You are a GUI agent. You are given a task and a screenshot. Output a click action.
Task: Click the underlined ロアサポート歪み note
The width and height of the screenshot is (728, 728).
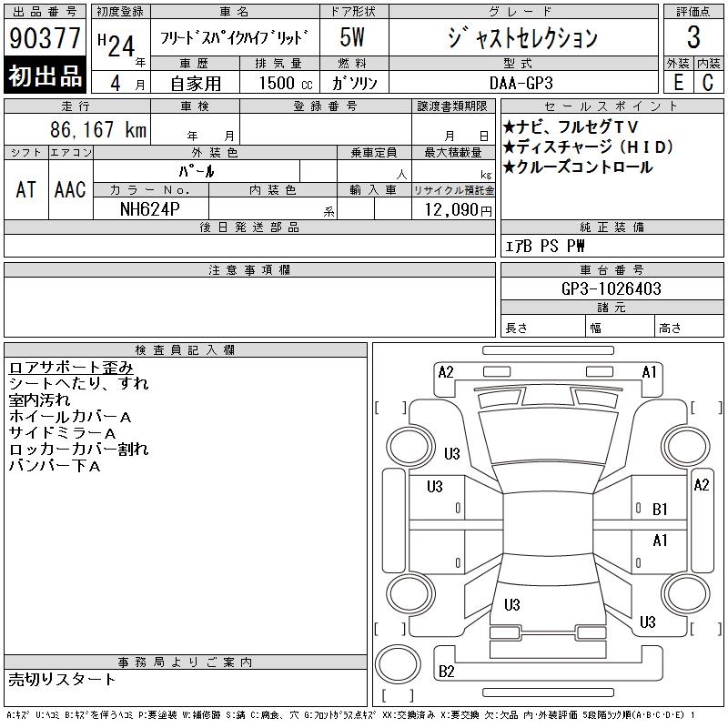pos(71,368)
